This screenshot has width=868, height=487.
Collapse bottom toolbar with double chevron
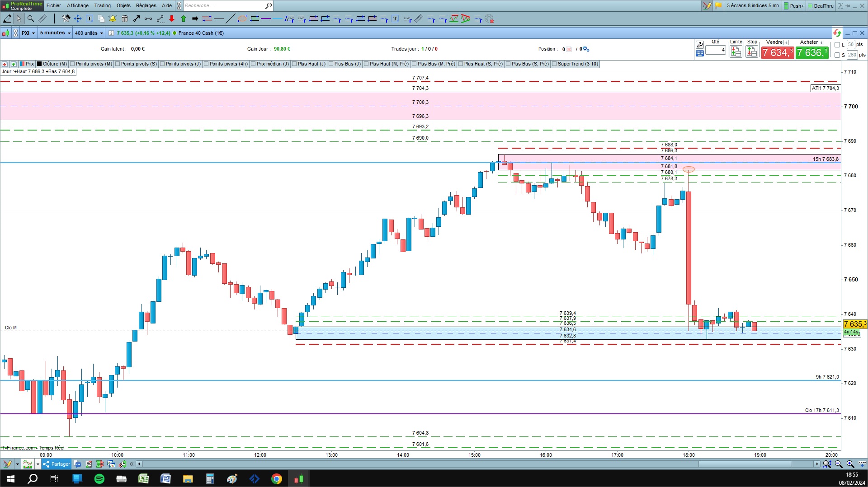pyautogui.click(x=132, y=464)
